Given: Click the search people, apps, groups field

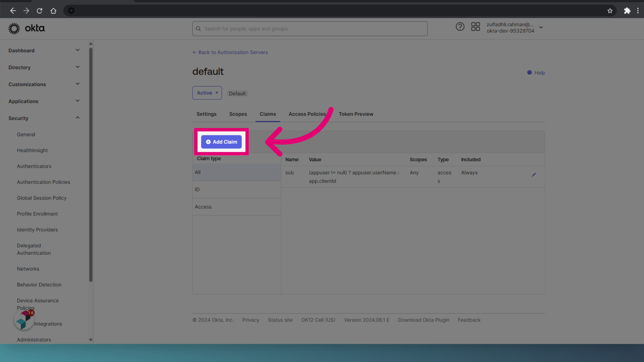Looking at the screenshot, I should [310, 29].
